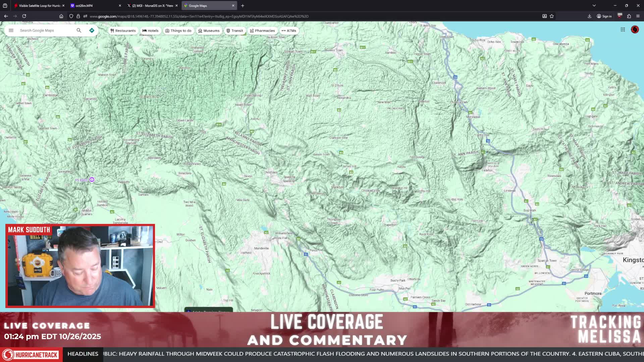
Task: Switch to the Visible Satellite Loop tab
Action: pos(39,6)
